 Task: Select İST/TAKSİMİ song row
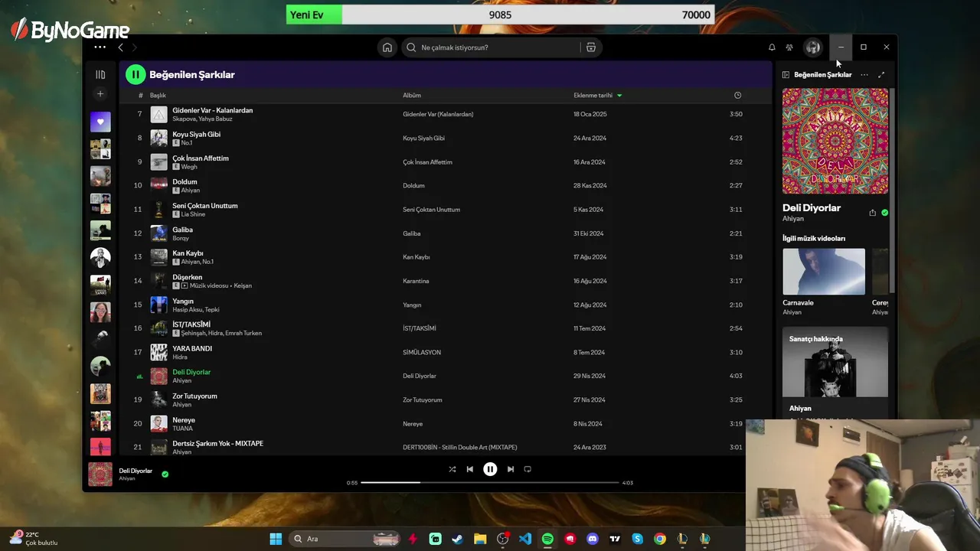click(x=446, y=328)
